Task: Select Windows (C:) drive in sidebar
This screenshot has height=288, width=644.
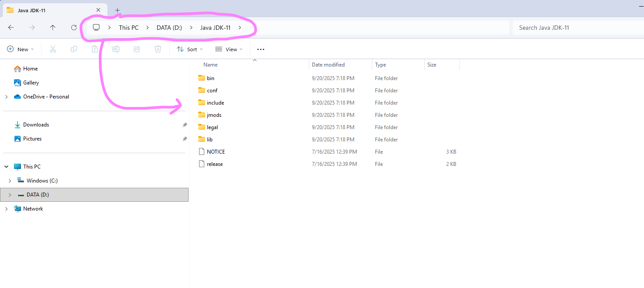Action: tap(42, 181)
